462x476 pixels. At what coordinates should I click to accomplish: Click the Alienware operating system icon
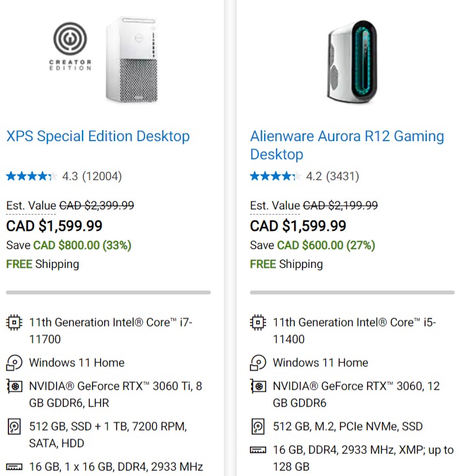(258, 363)
